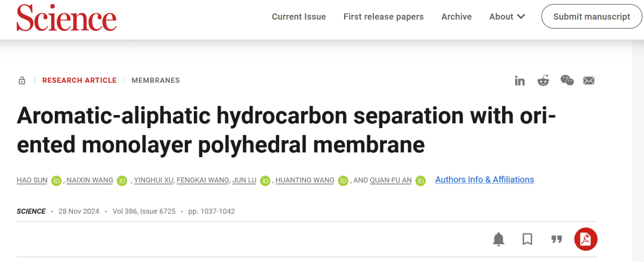Viewport: 644px width, 262px height.
Task: Share article via WeChat icon
Action: [567, 80]
